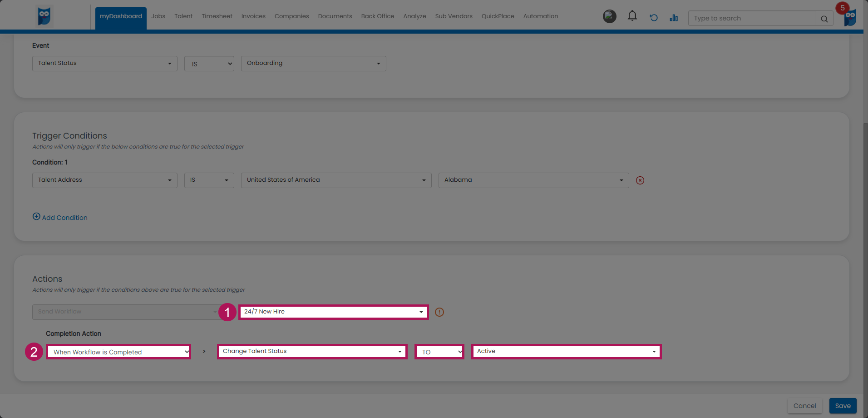
Task: Open the Jobs menu
Action: coord(158,16)
